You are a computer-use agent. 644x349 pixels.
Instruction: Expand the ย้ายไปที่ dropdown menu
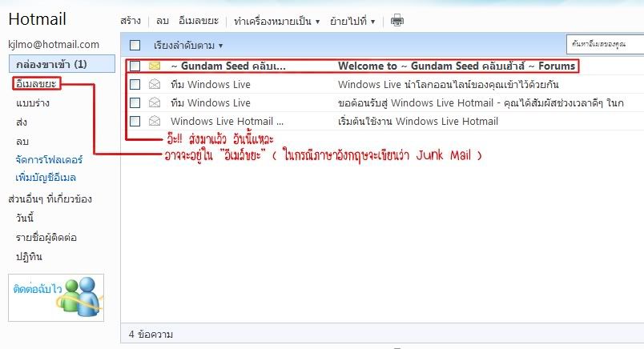pos(352,21)
